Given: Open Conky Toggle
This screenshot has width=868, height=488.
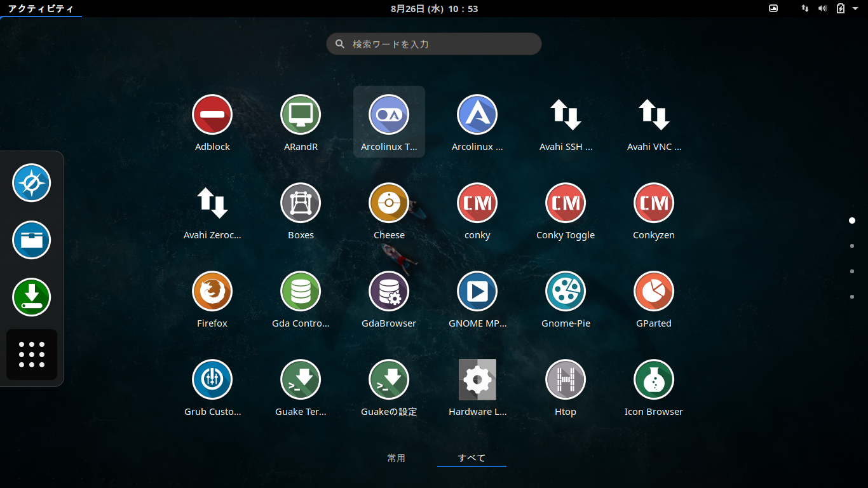Looking at the screenshot, I should 566,203.
